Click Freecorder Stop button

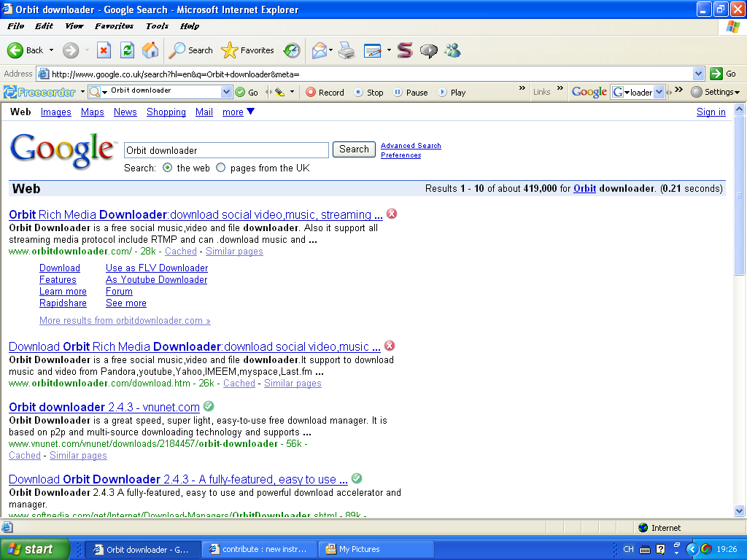pos(368,93)
